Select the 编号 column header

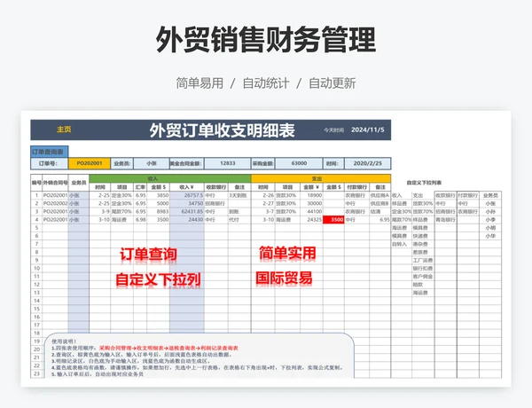[36, 183]
